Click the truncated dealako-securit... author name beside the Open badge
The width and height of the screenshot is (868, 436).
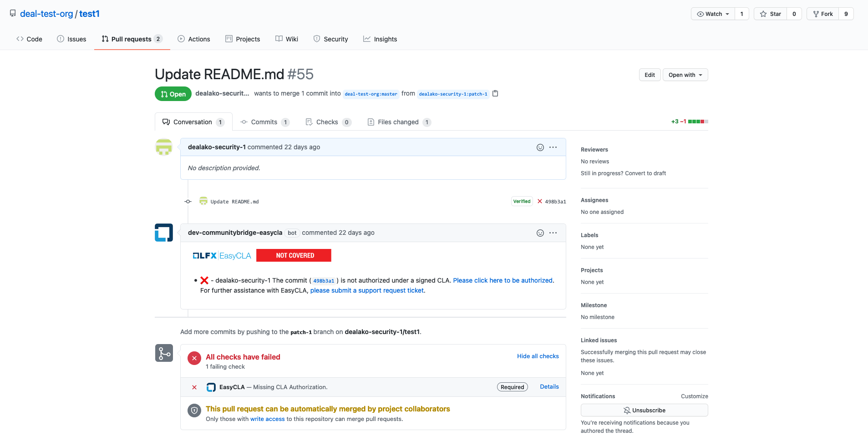click(x=222, y=93)
